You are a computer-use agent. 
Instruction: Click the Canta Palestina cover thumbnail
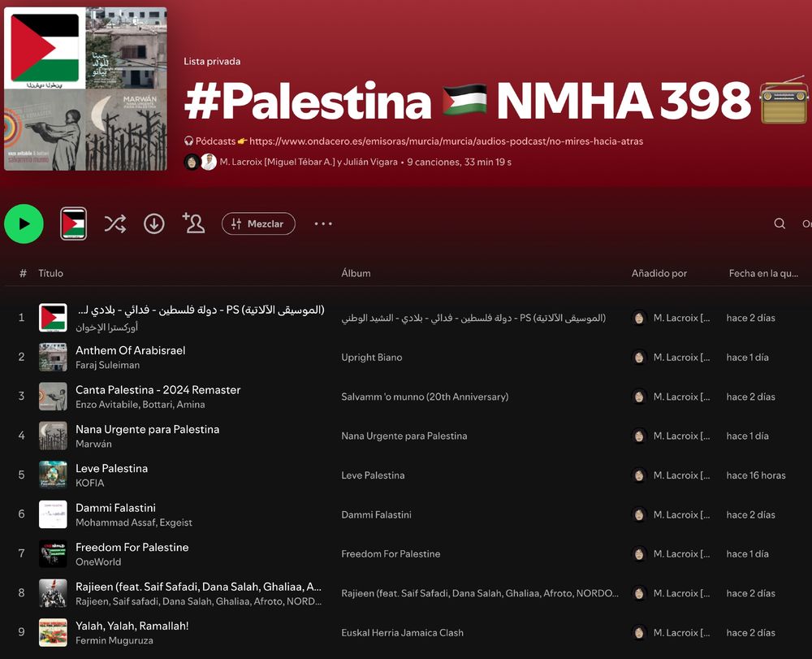pos(53,397)
